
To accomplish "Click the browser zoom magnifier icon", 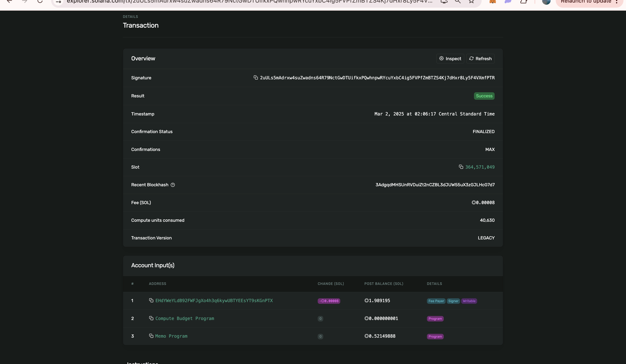I will [458, 1].
